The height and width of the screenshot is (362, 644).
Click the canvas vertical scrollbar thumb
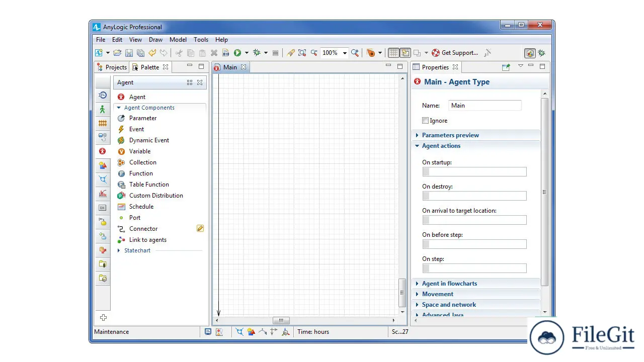coord(401,292)
